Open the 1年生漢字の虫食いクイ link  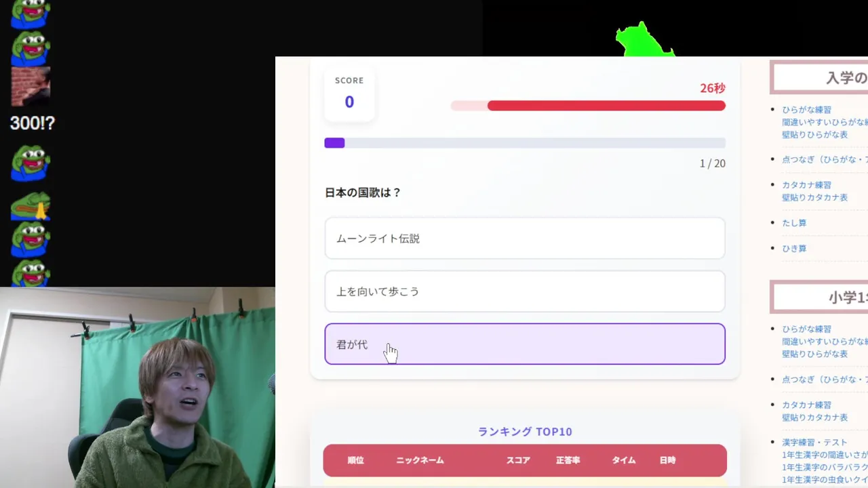(825, 479)
